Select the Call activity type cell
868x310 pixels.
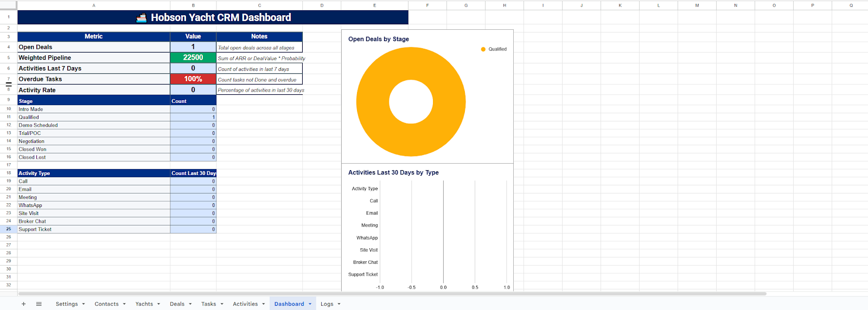click(94, 181)
